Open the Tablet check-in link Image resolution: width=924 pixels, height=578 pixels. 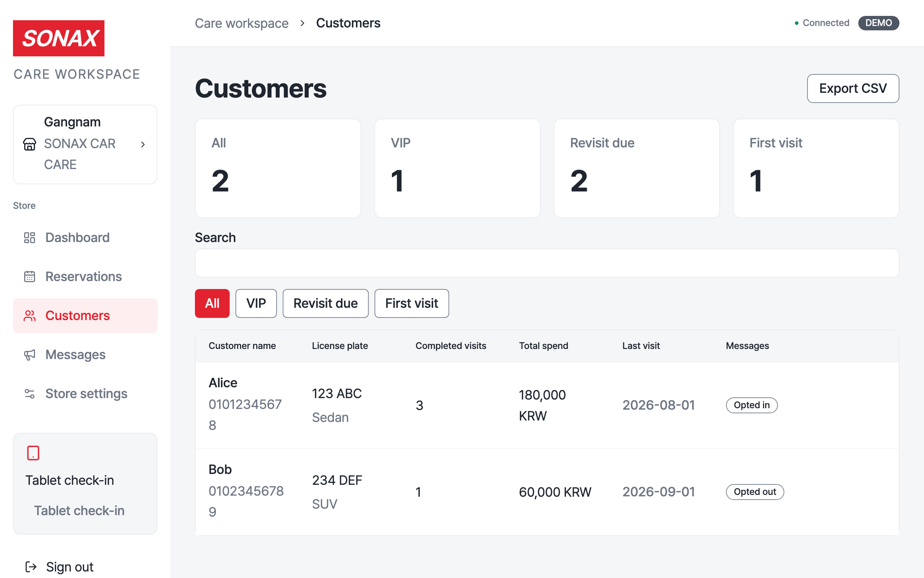pyautogui.click(x=79, y=511)
